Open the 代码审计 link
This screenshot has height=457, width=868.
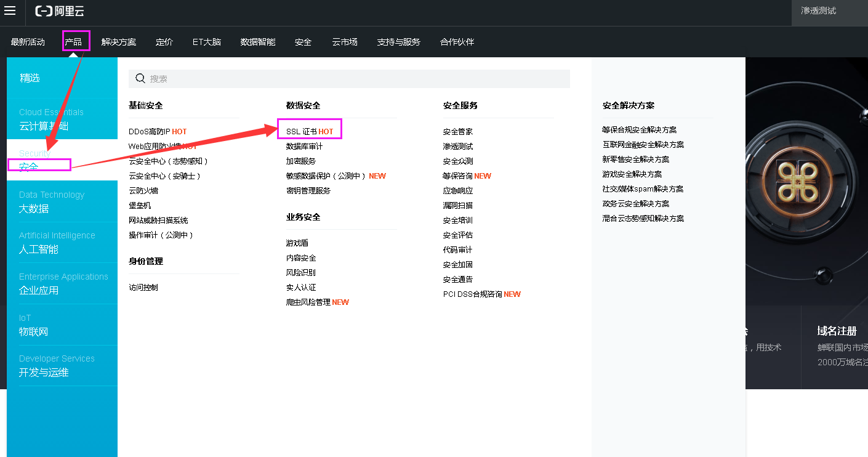click(458, 250)
